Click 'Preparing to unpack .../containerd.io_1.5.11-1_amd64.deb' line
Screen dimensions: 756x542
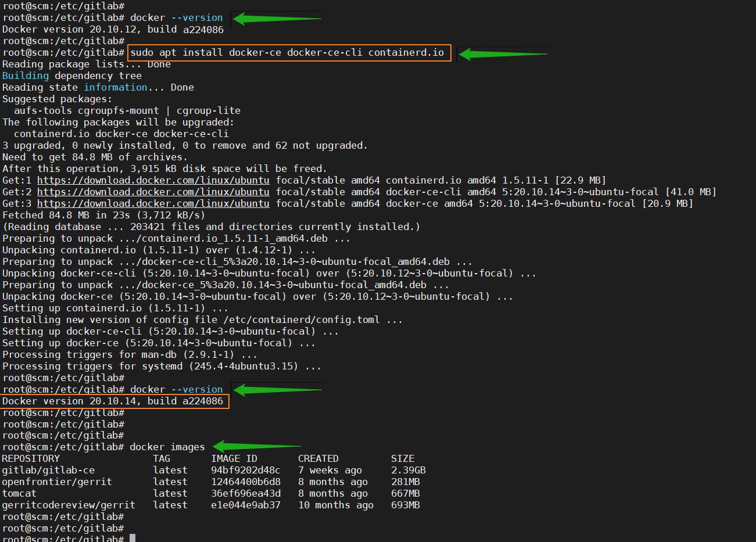[176, 238]
